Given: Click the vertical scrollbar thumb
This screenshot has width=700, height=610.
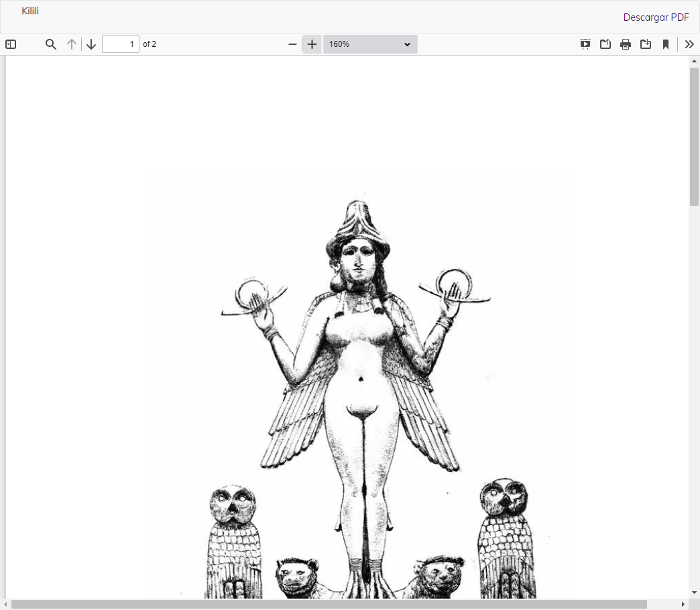Looking at the screenshot, I should (694, 137).
